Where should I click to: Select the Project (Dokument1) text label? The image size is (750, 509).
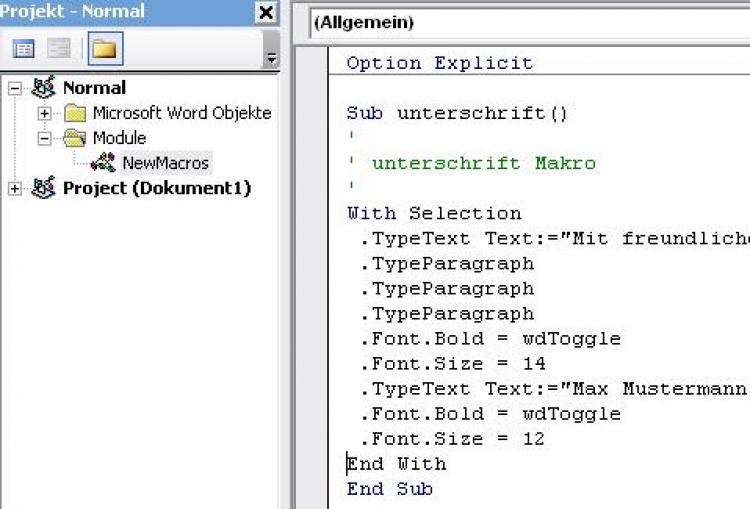coord(157,188)
